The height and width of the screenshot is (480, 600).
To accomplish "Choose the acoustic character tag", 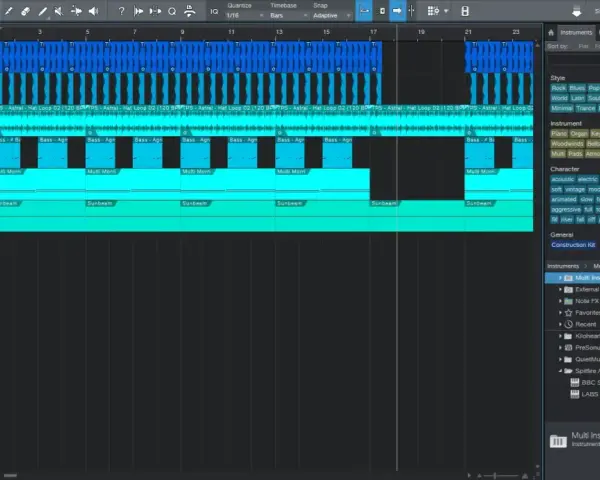I will (562, 179).
